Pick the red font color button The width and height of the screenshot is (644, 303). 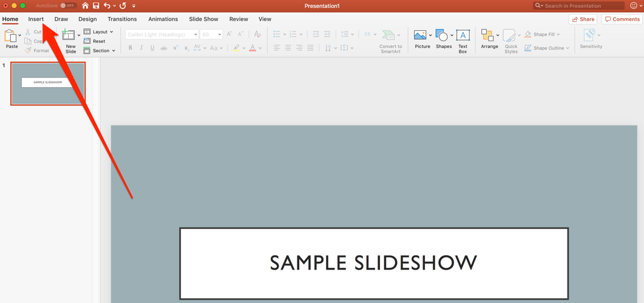coord(253,48)
